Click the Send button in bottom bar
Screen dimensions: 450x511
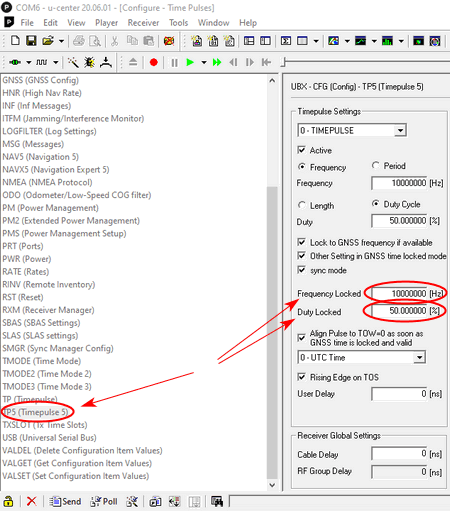(65, 501)
